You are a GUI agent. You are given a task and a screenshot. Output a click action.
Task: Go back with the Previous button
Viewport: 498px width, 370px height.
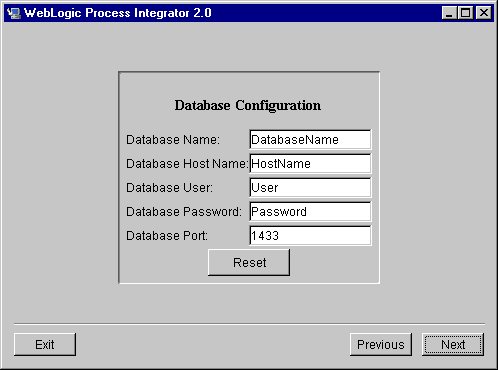point(381,344)
